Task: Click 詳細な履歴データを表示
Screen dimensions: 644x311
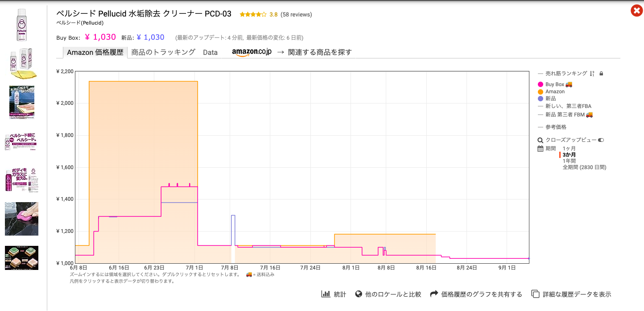Action: (x=577, y=294)
